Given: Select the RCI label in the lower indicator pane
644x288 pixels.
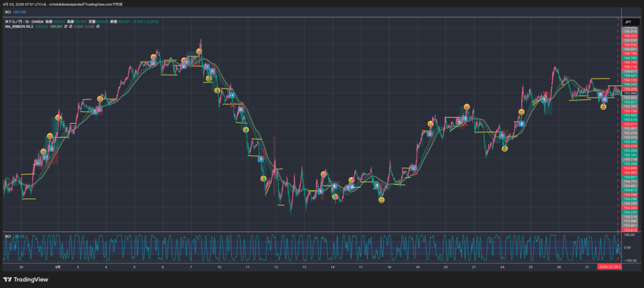Looking at the screenshot, I should (8, 236).
